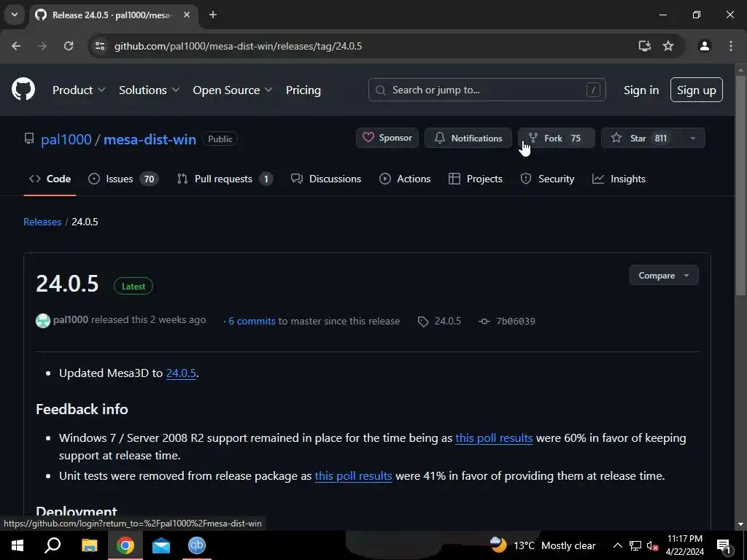This screenshot has height=560, width=747.
Task: Open Windows Start menu
Action: click(18, 545)
